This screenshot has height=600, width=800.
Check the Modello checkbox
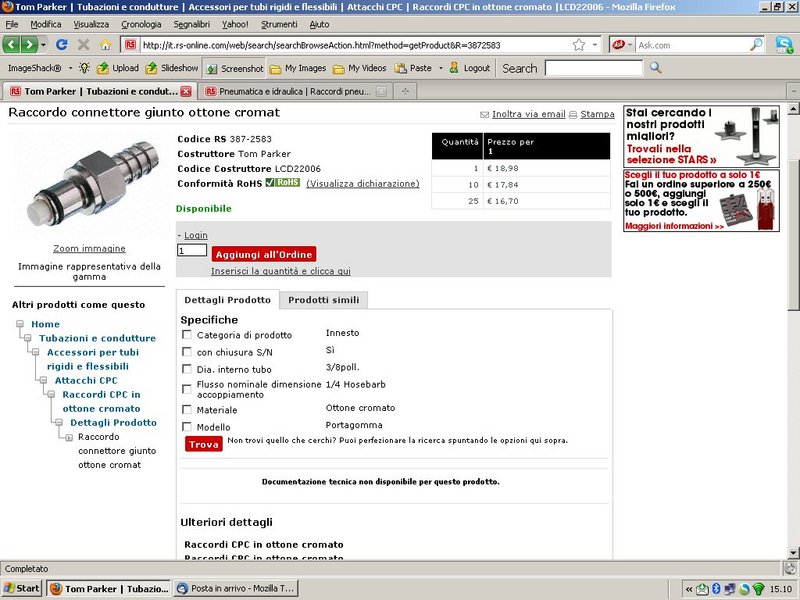187,427
